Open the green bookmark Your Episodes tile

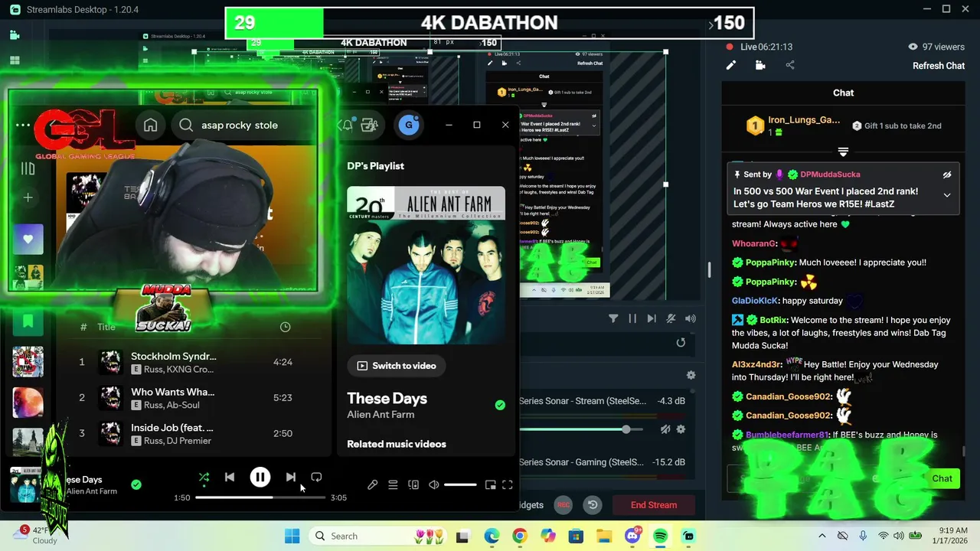click(28, 321)
